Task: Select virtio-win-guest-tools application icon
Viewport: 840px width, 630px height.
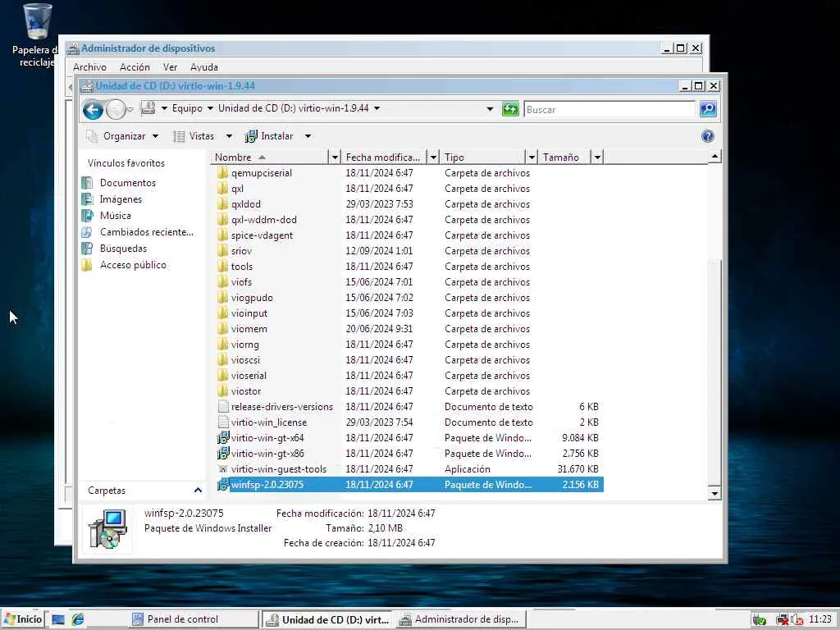Action: point(223,468)
